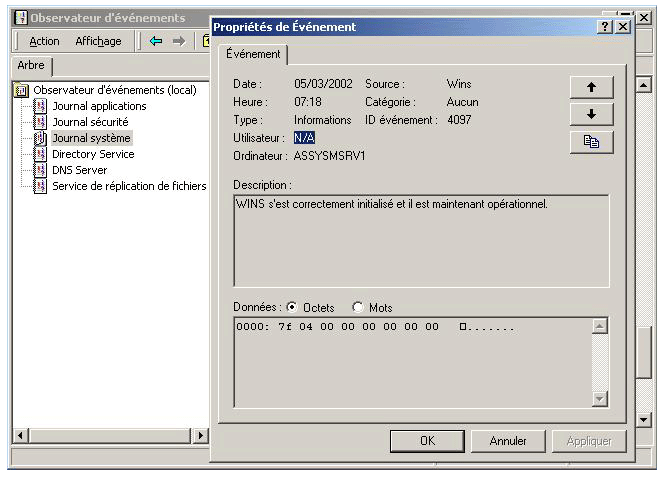Click the tree pane horizontal scrollbar track
Screen dimensions: 668x478
pos(110,435)
